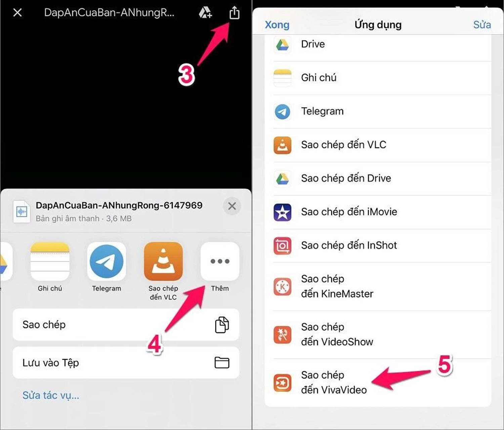Viewport: 504px width, 430px height.
Task: Tap the InShot icon in the list
Action: click(283, 246)
